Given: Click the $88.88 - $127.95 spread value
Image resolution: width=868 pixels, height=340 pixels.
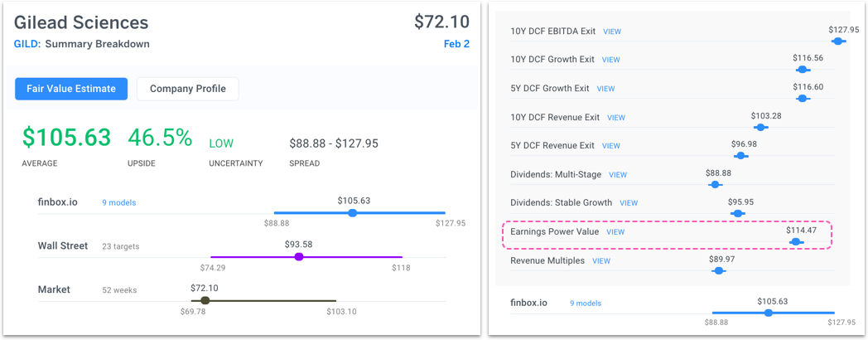Looking at the screenshot, I should click(334, 143).
